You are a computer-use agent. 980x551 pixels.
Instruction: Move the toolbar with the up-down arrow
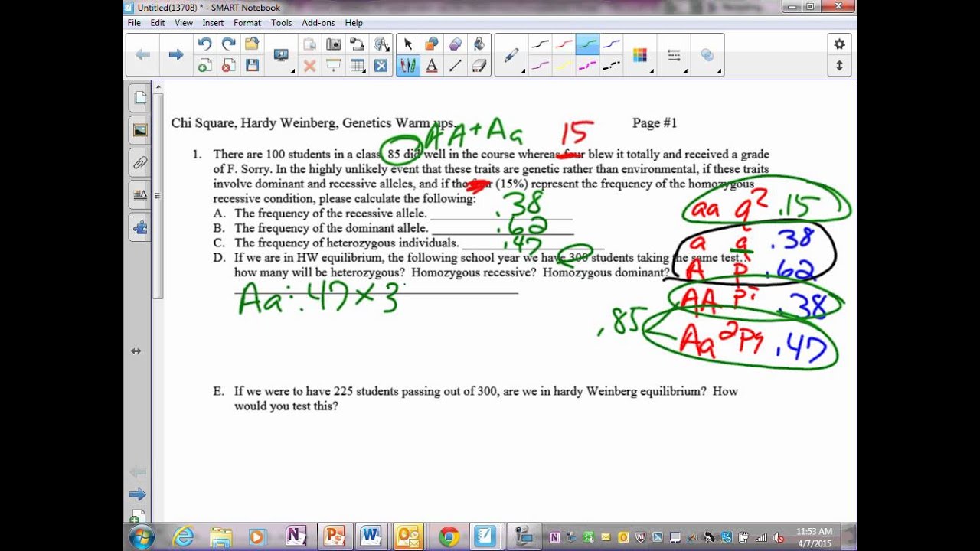pos(839,66)
